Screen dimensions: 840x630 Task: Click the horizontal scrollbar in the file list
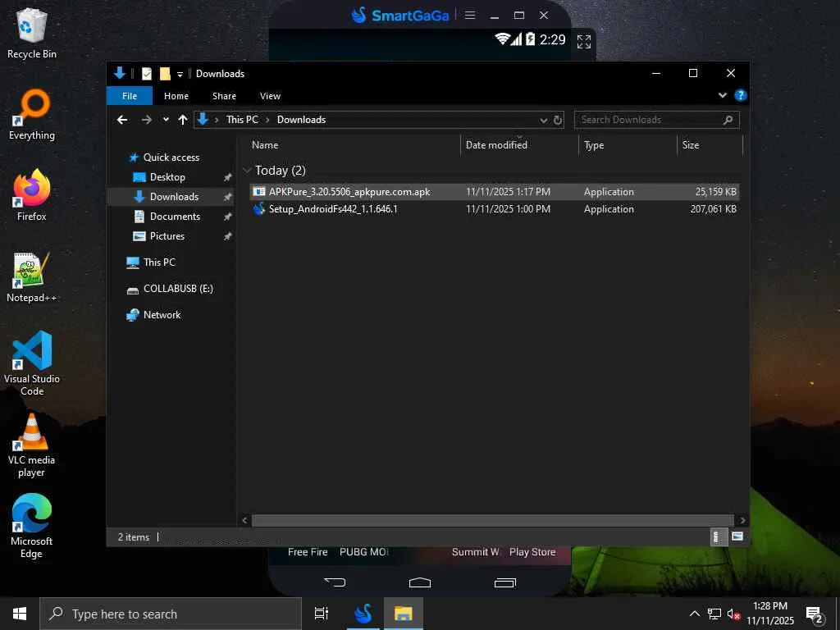492,520
